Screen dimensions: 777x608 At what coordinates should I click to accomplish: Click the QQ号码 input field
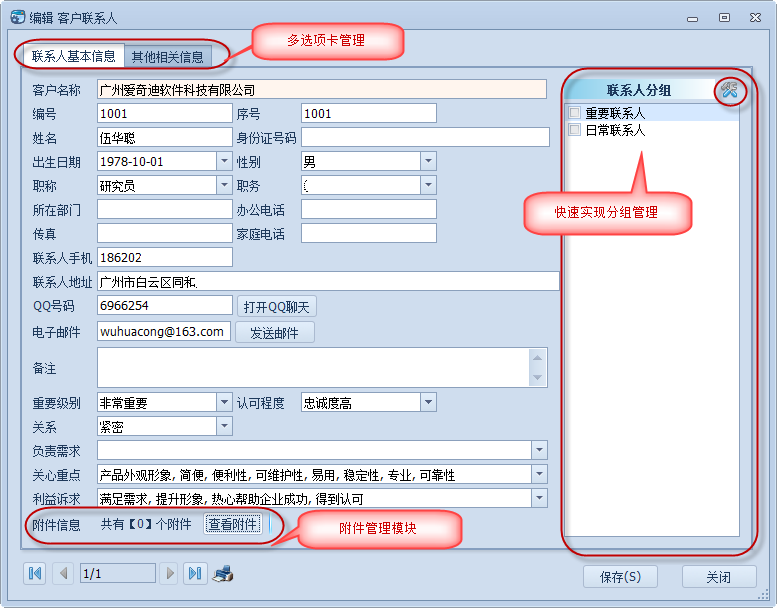click(165, 306)
